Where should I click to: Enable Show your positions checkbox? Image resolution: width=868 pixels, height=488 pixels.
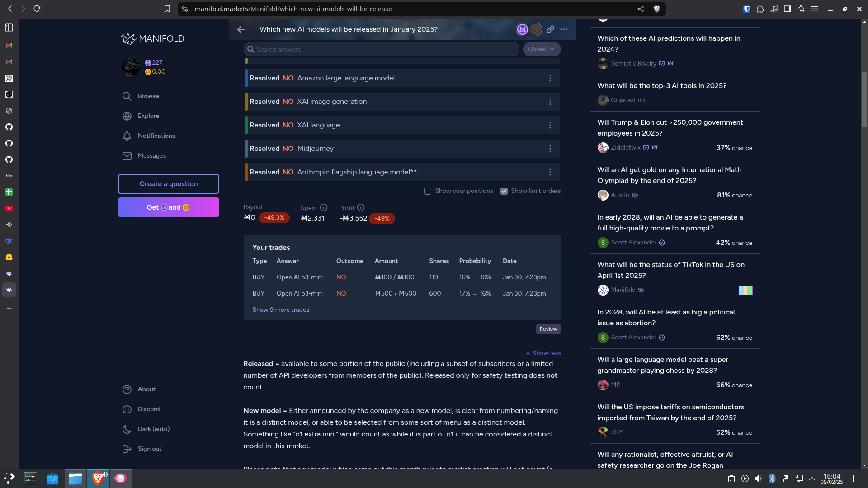click(x=428, y=191)
